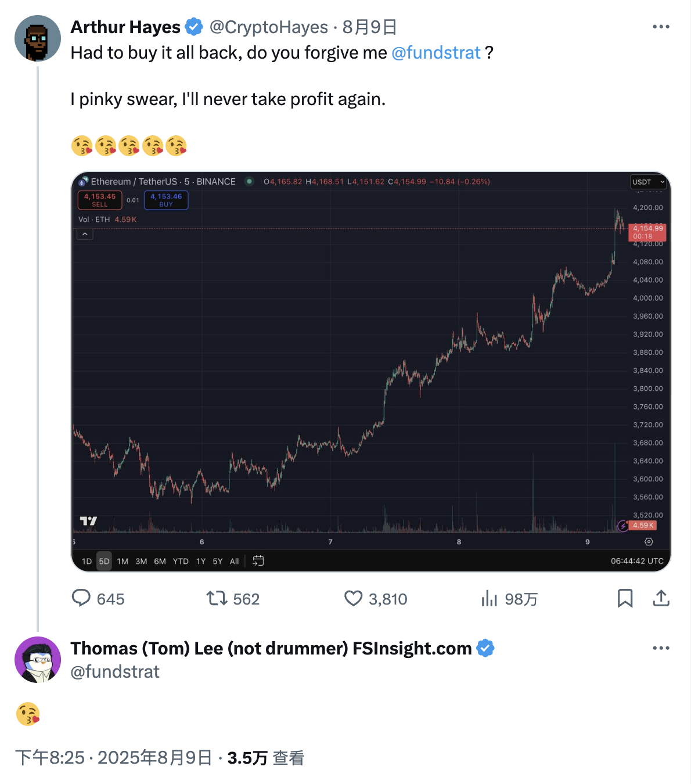Click the retweet icon
Screen dimensions: 691x784
point(217,598)
